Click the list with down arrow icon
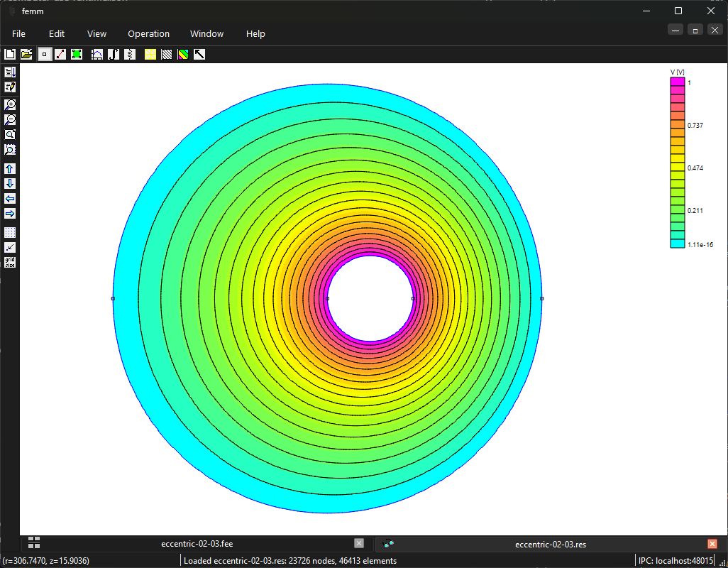This screenshot has width=728, height=568. (10, 72)
